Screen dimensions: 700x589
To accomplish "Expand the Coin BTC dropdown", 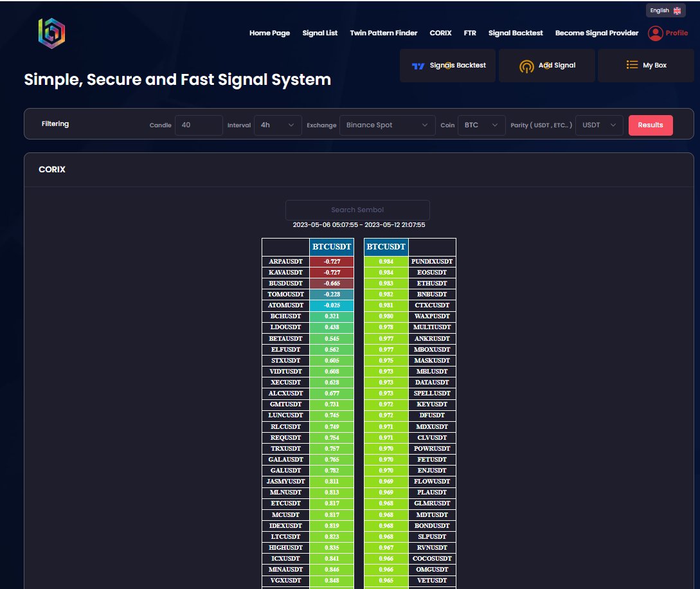I will pyautogui.click(x=481, y=125).
